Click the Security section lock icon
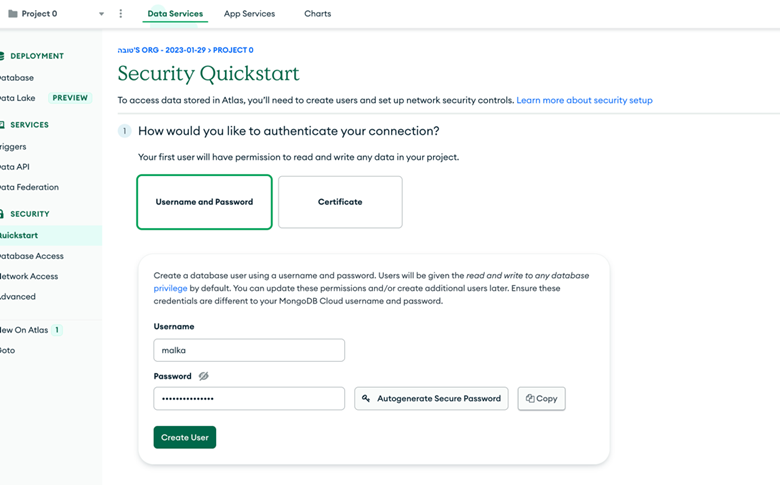Viewport: 780px width, 485px height. tap(2, 214)
